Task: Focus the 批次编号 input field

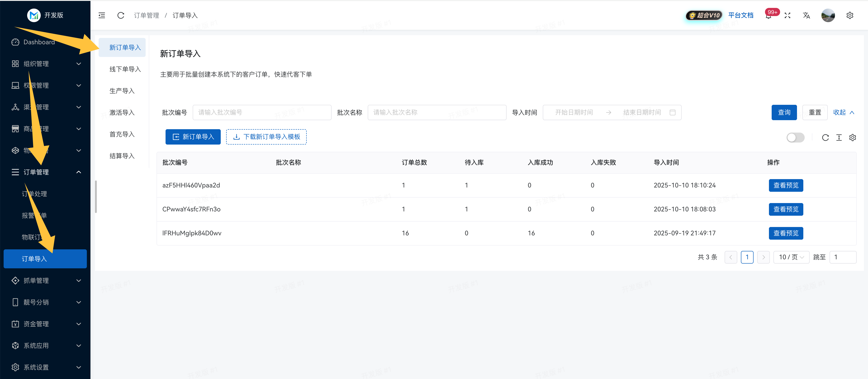Action: pyautogui.click(x=262, y=112)
